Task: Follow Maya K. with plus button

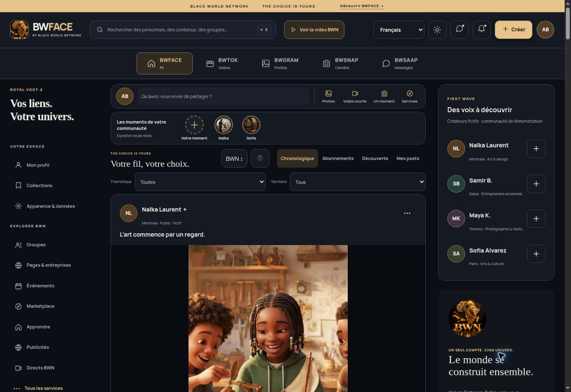Action: pyautogui.click(x=536, y=218)
